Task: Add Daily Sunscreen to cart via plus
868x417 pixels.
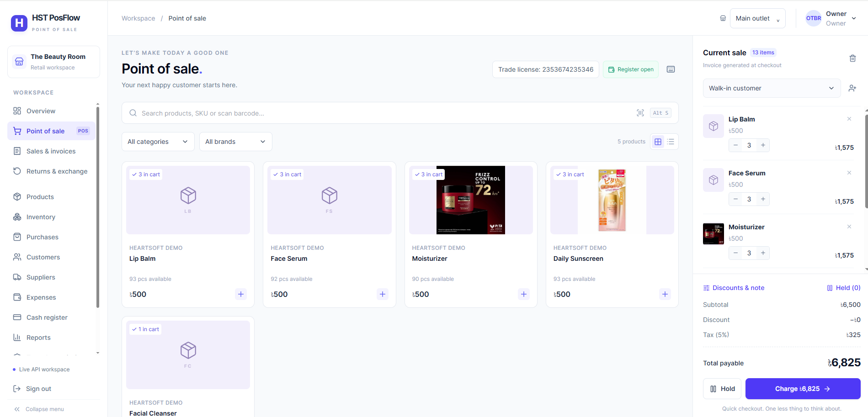Action: click(665, 294)
